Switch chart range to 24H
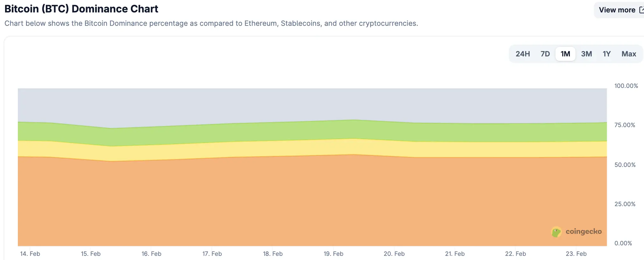The width and height of the screenshot is (644, 260). click(523, 54)
